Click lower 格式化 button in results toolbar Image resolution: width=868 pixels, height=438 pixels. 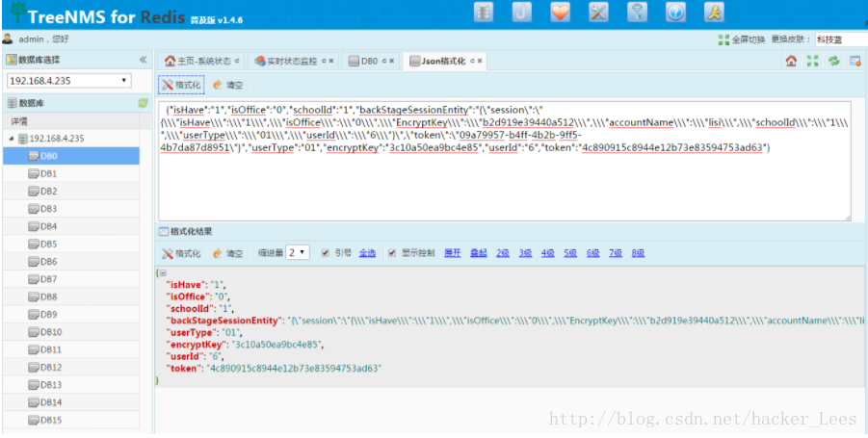[181, 253]
